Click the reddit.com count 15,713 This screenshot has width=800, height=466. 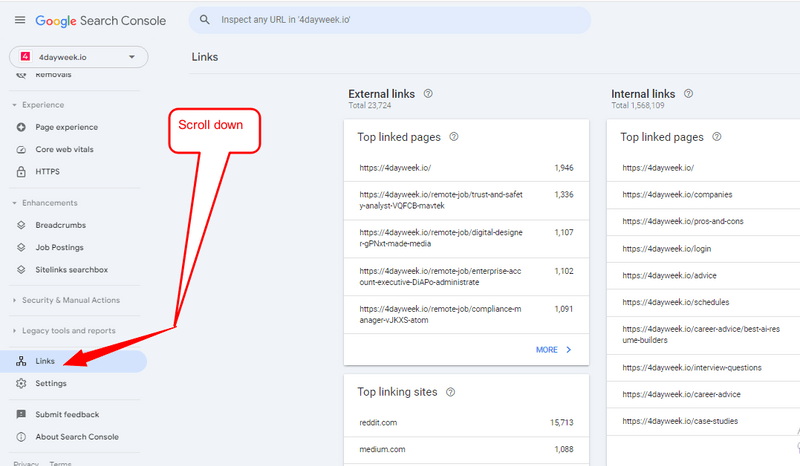(562, 423)
